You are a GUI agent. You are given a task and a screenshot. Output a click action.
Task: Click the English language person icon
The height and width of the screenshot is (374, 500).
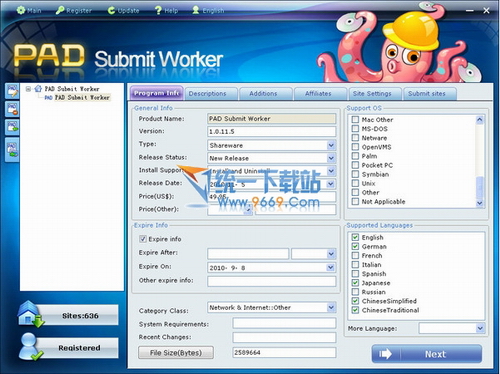[x=196, y=10]
